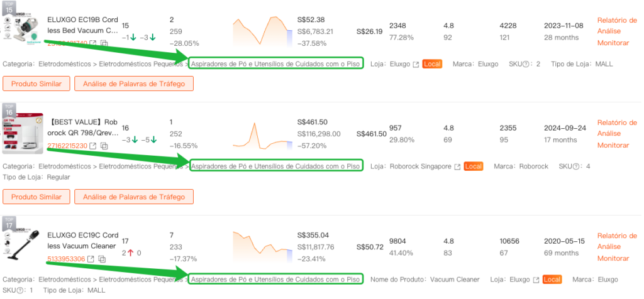The width and height of the screenshot is (644, 299).
Task: Copy the product ID 5133953306
Action: pyautogui.click(x=104, y=259)
